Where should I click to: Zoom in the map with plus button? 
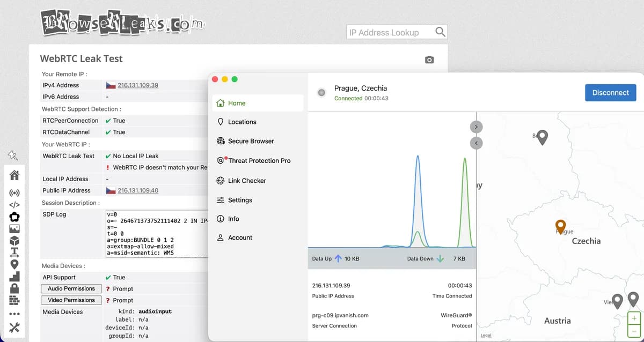(634, 318)
